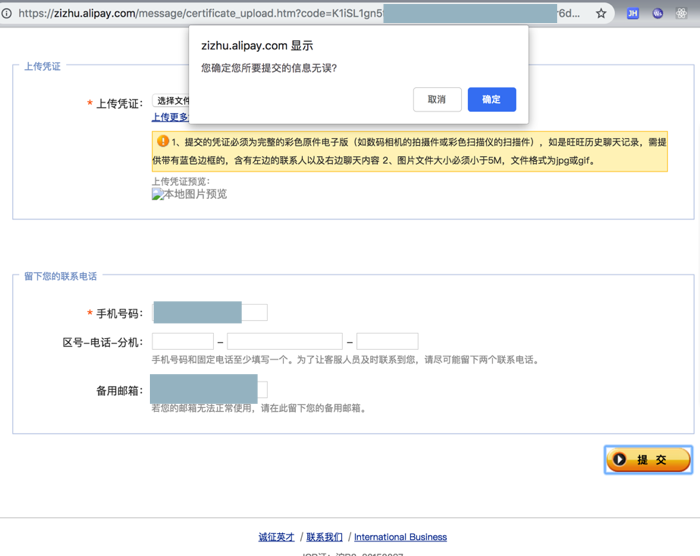Click the broken image preview icon
The image size is (700, 556).
click(x=157, y=194)
